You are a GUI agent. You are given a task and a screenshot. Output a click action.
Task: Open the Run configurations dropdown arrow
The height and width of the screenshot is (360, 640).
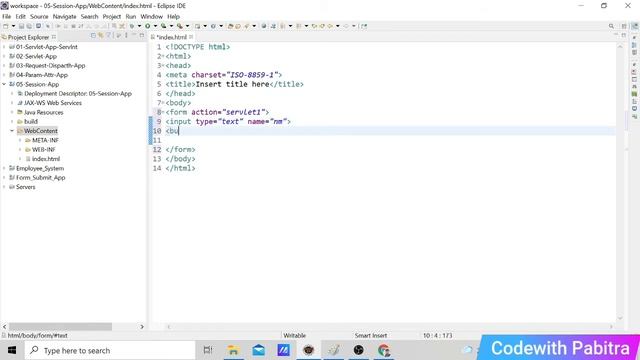[x=155, y=26]
